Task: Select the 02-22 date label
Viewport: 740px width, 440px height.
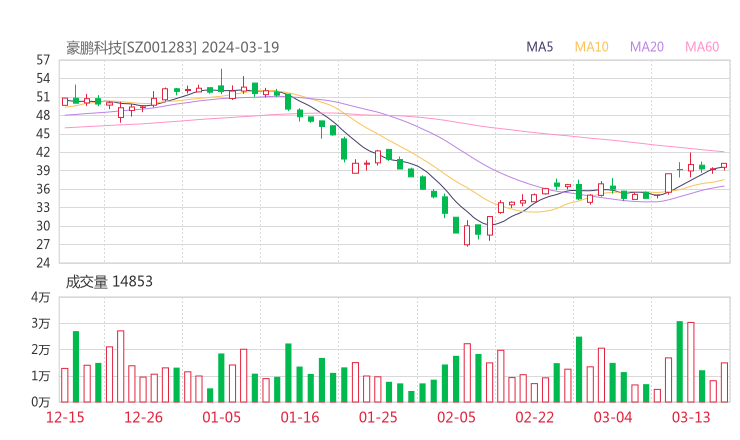Action: (x=534, y=417)
